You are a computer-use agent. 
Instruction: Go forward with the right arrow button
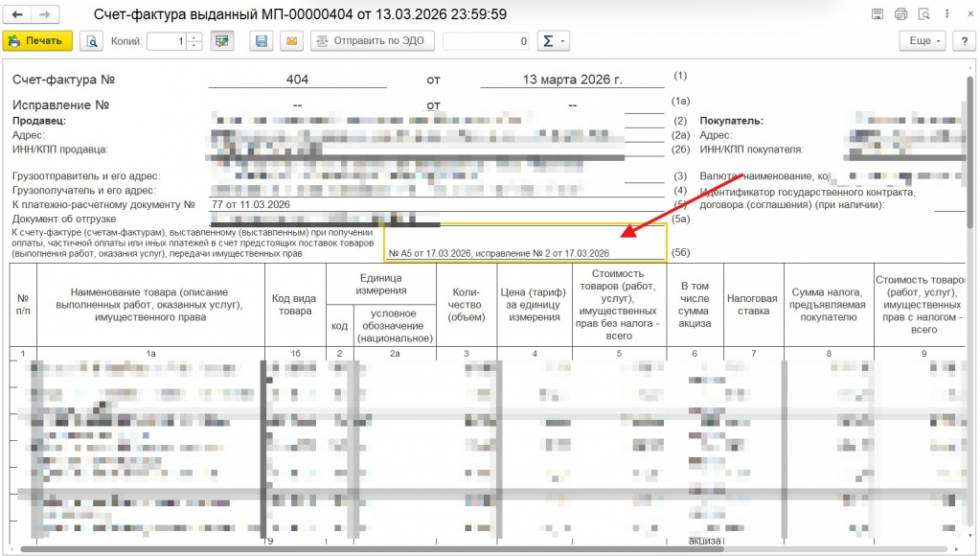pos(45,13)
